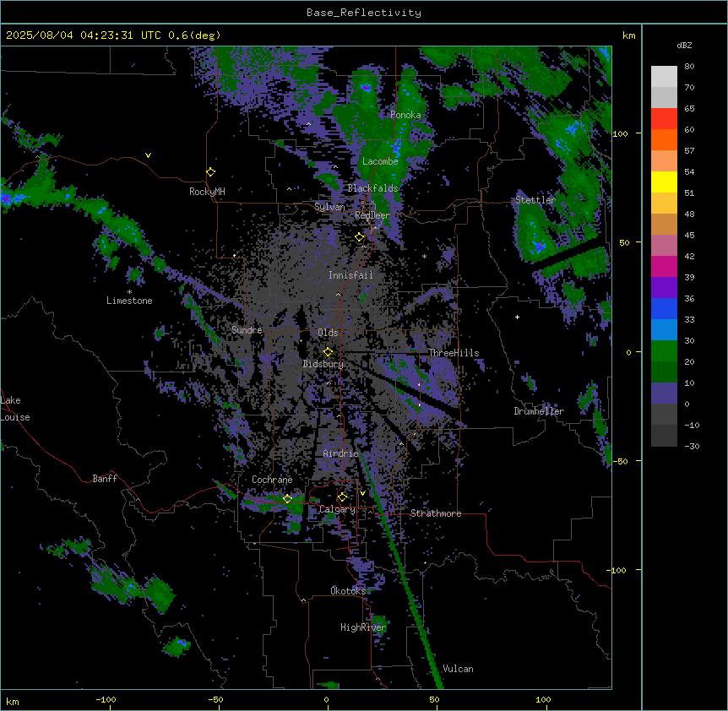This screenshot has width=728, height=711.
Task: Select the orange 57-60 dBZ legend swatch
Action: [x=664, y=140]
